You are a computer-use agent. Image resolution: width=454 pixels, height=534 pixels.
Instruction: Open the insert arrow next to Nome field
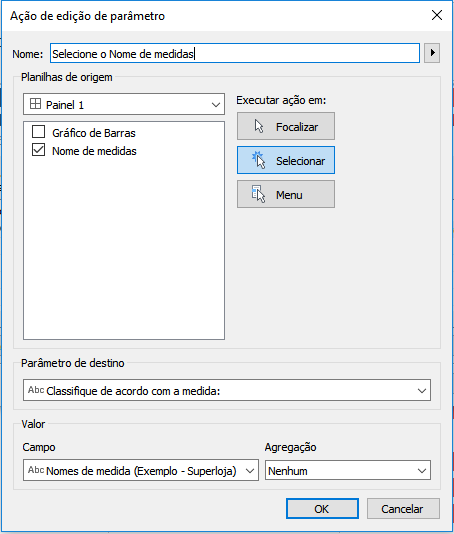point(432,53)
